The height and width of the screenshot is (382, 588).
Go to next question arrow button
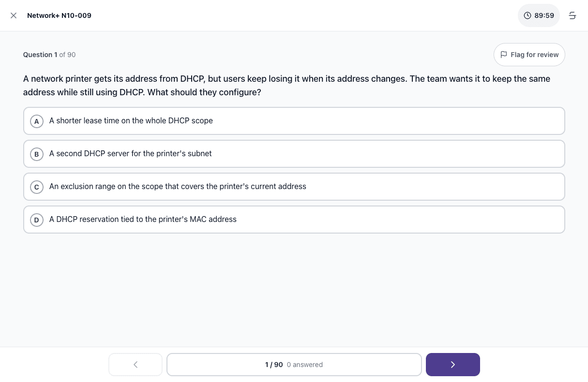coord(452,365)
